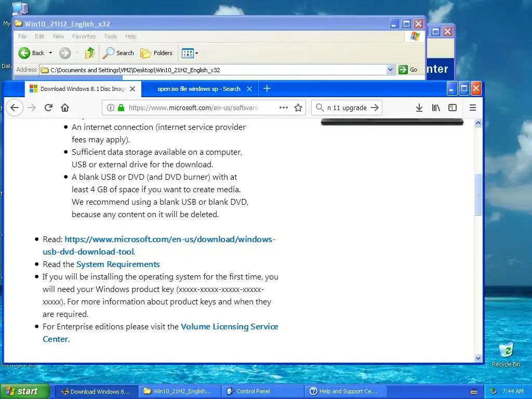
Task: Click the vertical scrollbar thumb
Action: 478,194
